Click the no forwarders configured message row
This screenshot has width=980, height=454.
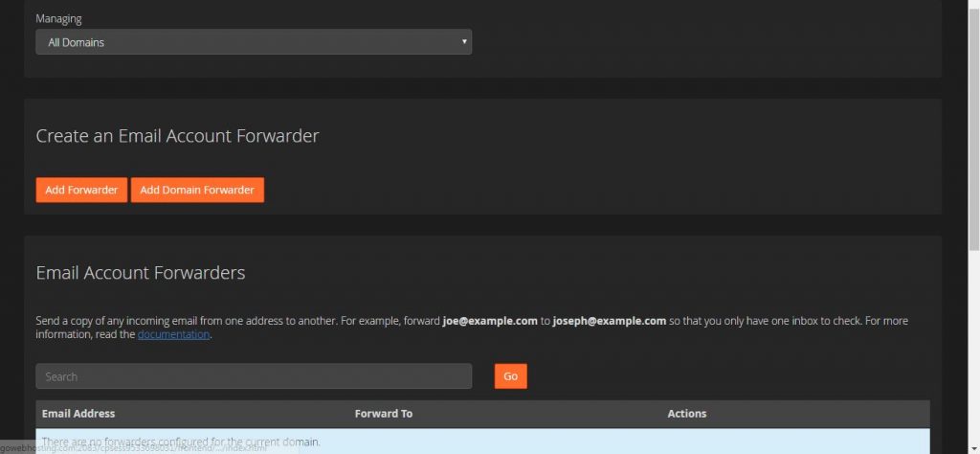point(482,442)
